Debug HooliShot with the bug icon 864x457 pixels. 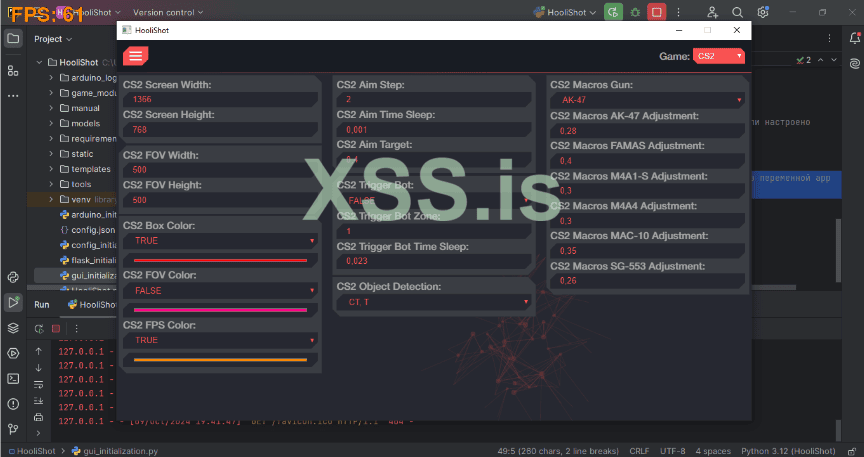pos(635,12)
